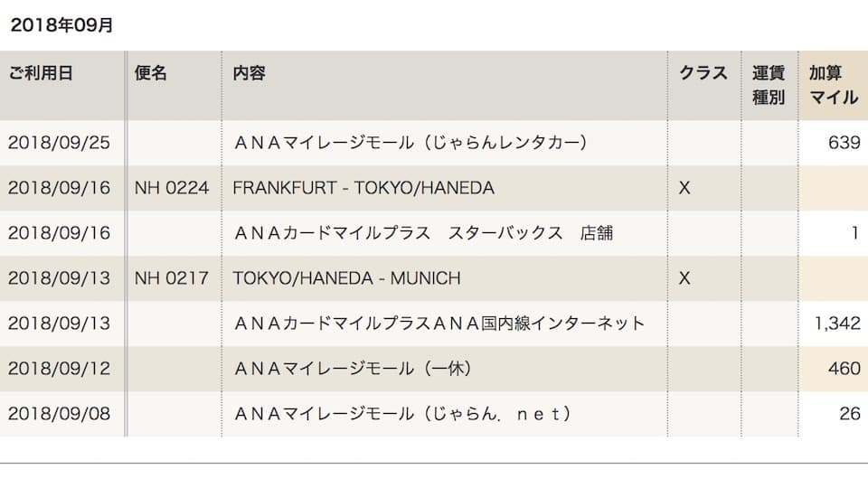
Task: Click the 639 miles value
Action: click(x=844, y=143)
